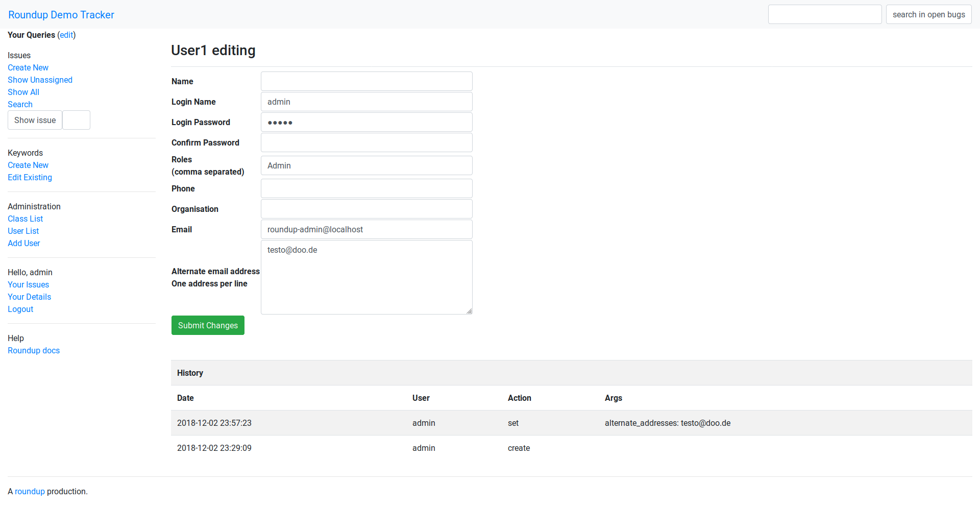Image resolution: width=980 pixels, height=506 pixels.
Task: Open the Your Queries edit link
Action: 66,35
